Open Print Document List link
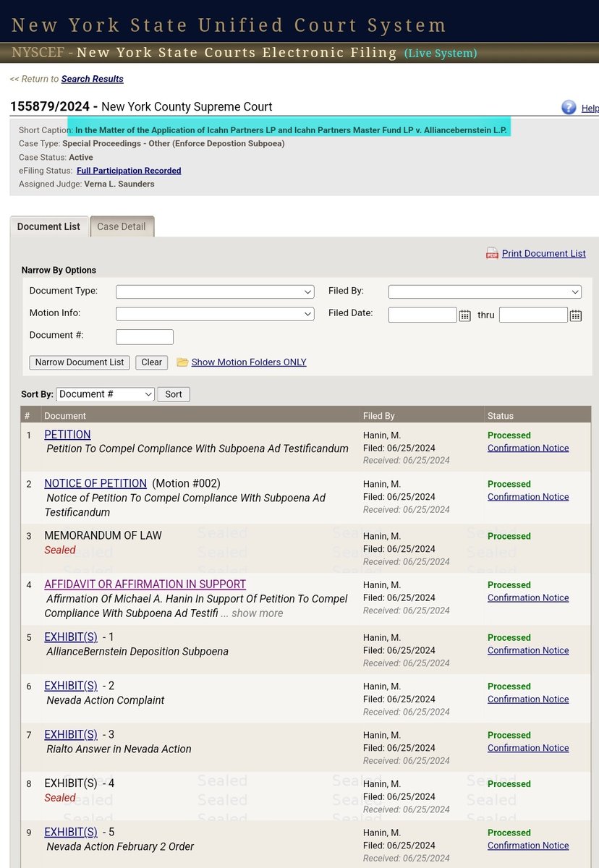The width and height of the screenshot is (599, 868). [544, 253]
